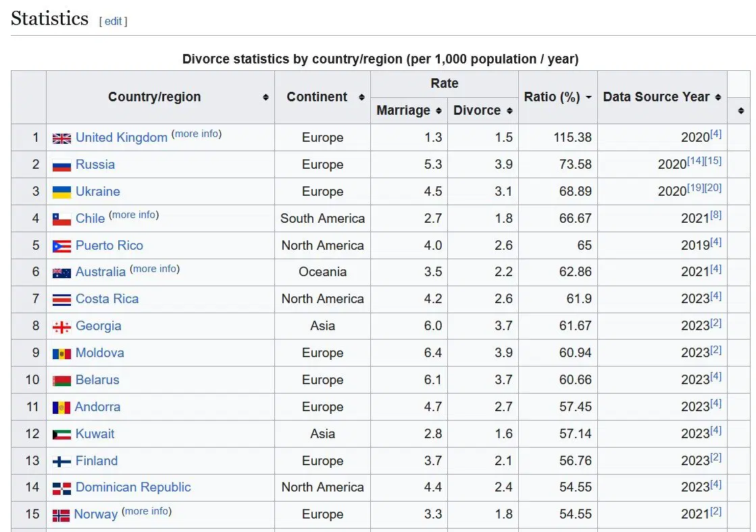Click the Chile flag icon
The width and height of the screenshot is (756, 532).
pos(61,219)
